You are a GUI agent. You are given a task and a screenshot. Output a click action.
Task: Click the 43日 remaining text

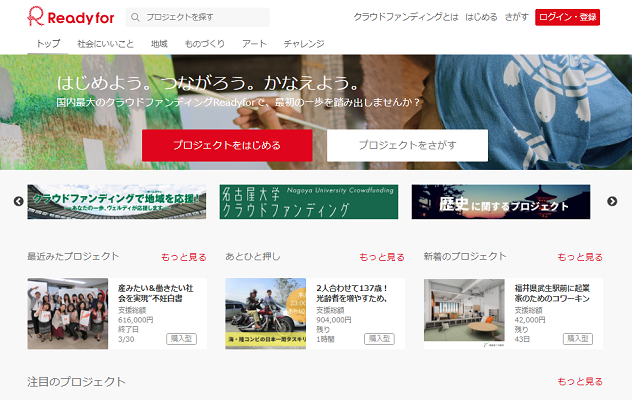(522, 339)
